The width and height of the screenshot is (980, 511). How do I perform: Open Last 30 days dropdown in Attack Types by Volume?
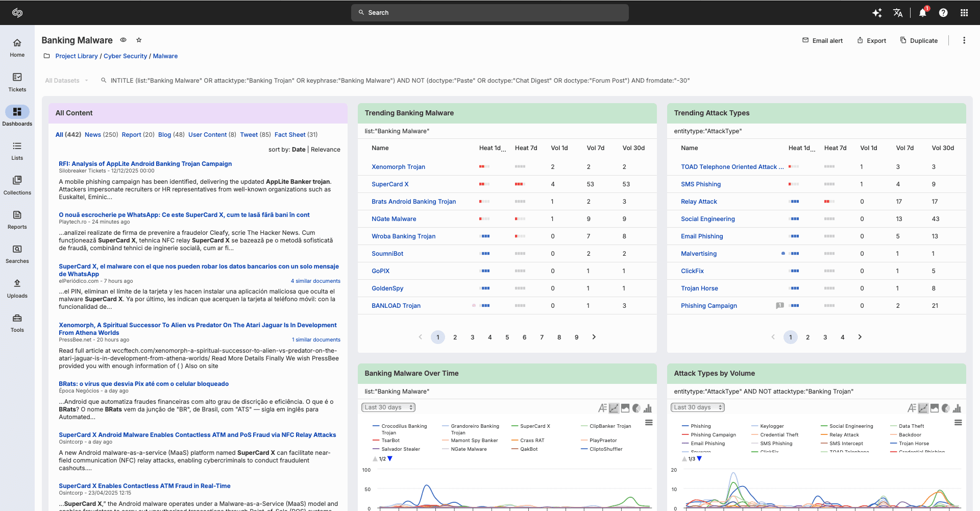click(698, 407)
